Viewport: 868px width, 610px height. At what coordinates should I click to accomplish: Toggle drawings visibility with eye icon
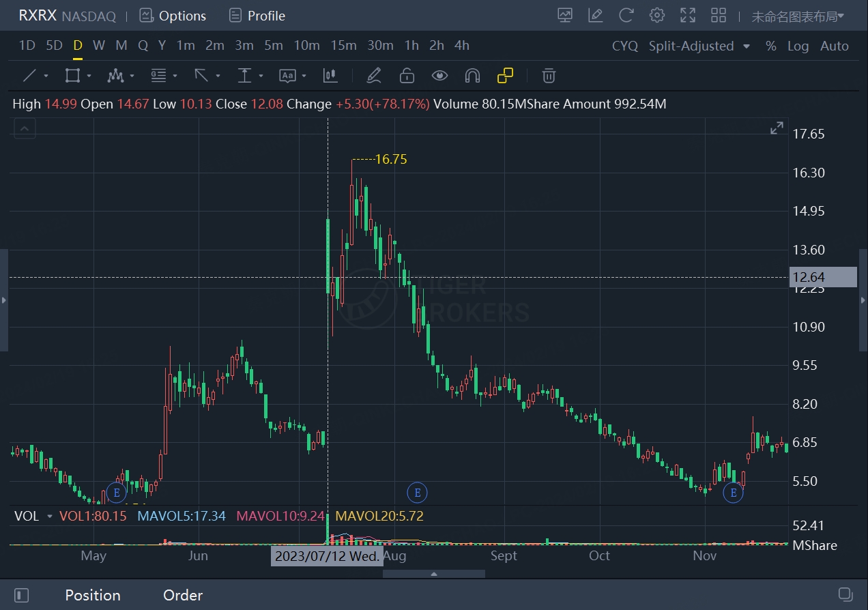tap(439, 76)
